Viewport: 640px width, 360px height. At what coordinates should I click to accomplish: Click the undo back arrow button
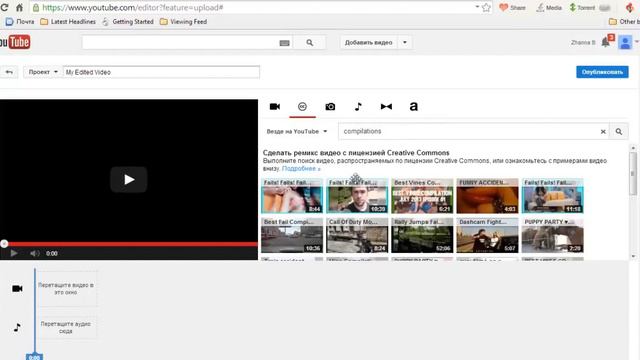[9, 72]
